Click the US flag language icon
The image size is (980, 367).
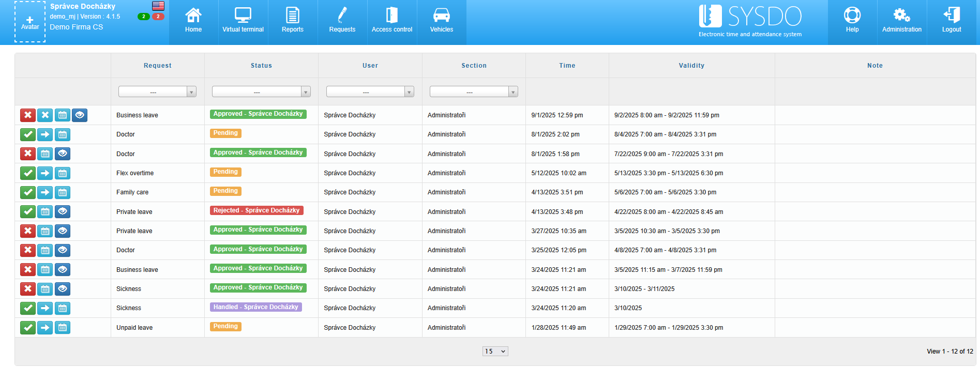point(158,6)
